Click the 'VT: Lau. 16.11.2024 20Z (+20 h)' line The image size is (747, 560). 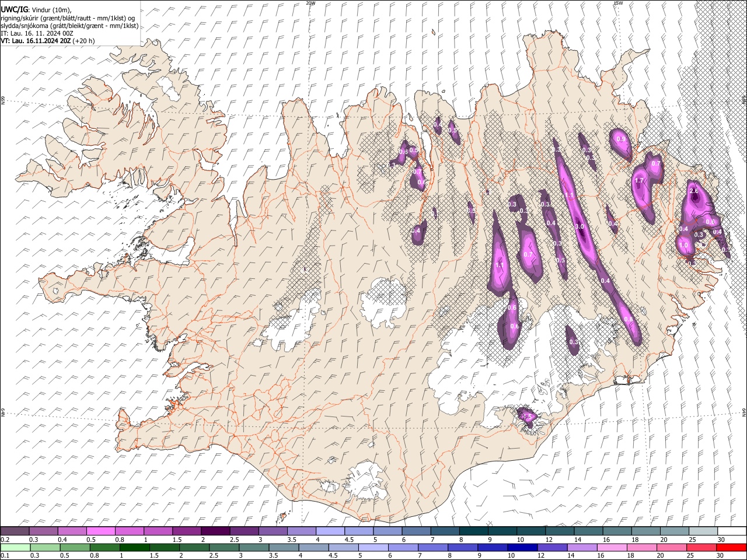click(x=48, y=41)
